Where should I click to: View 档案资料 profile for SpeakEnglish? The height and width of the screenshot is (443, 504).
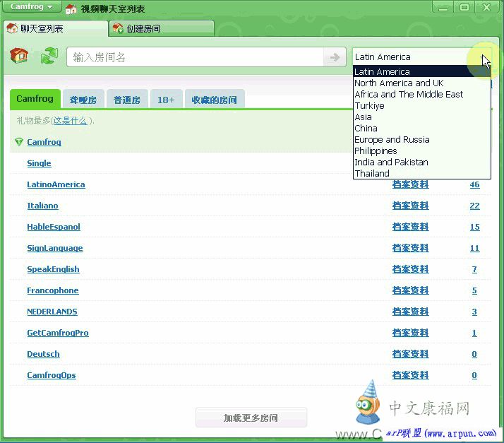point(410,269)
